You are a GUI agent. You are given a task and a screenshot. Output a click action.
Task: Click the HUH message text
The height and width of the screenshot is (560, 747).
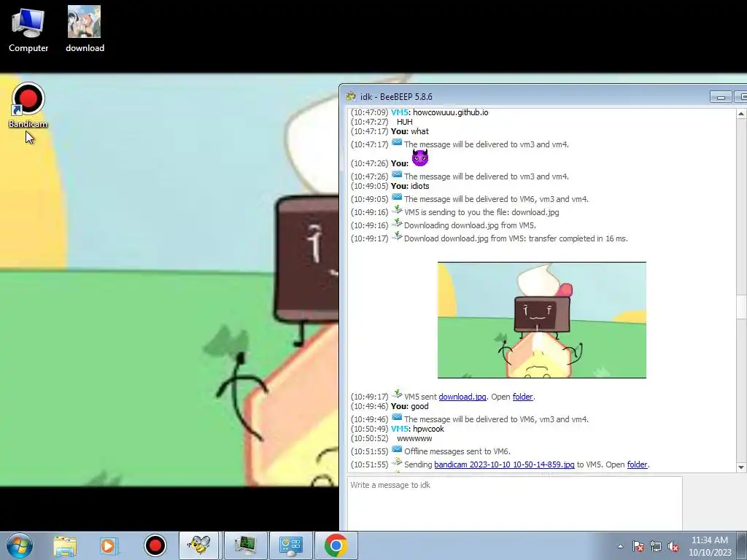pyautogui.click(x=404, y=122)
